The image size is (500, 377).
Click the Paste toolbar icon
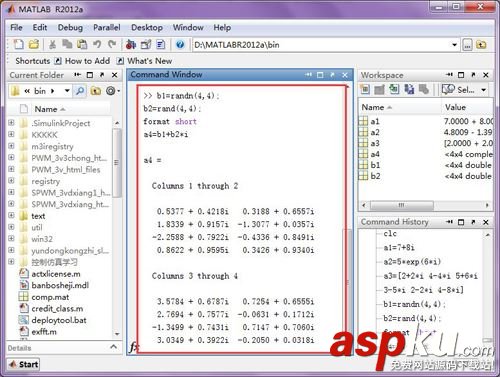tap(82, 44)
